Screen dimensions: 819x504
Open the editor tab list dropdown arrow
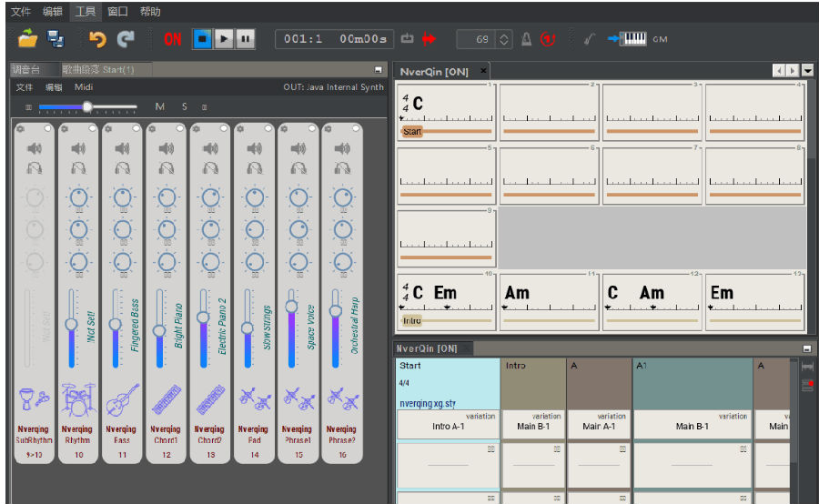coord(807,71)
